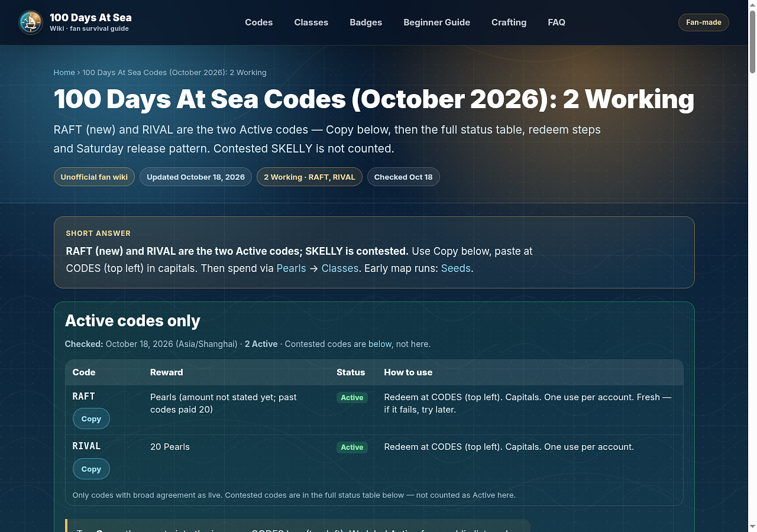757x532 pixels.
Task: Open the Pearls link in short answer
Action: (292, 268)
